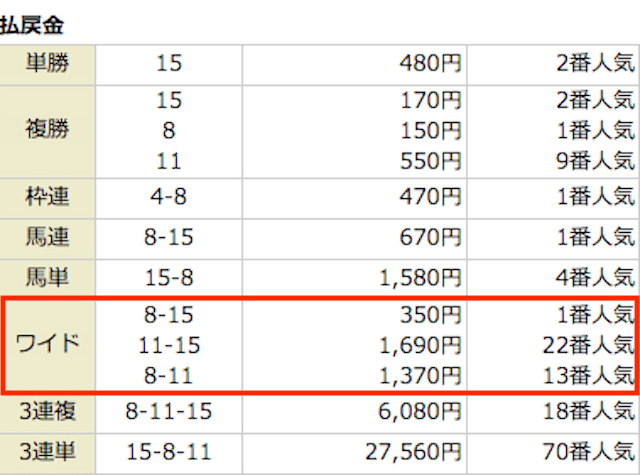Click the 22番人気 popularity cell
This screenshot has width=640, height=475.
589,346
